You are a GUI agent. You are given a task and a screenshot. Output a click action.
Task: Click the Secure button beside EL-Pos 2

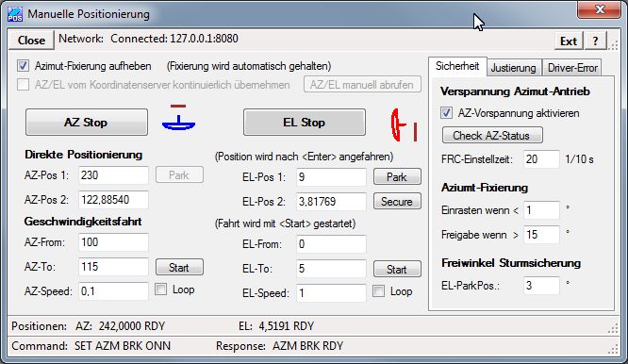397,202
